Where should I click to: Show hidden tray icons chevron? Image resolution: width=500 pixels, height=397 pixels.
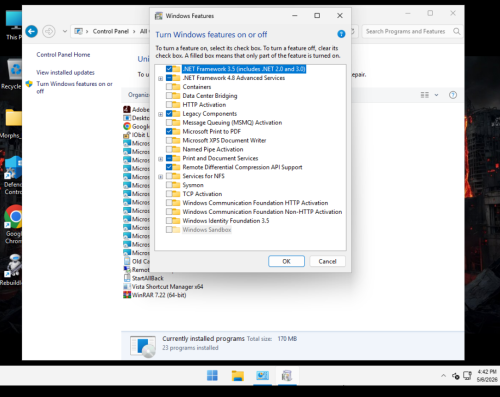point(443,376)
